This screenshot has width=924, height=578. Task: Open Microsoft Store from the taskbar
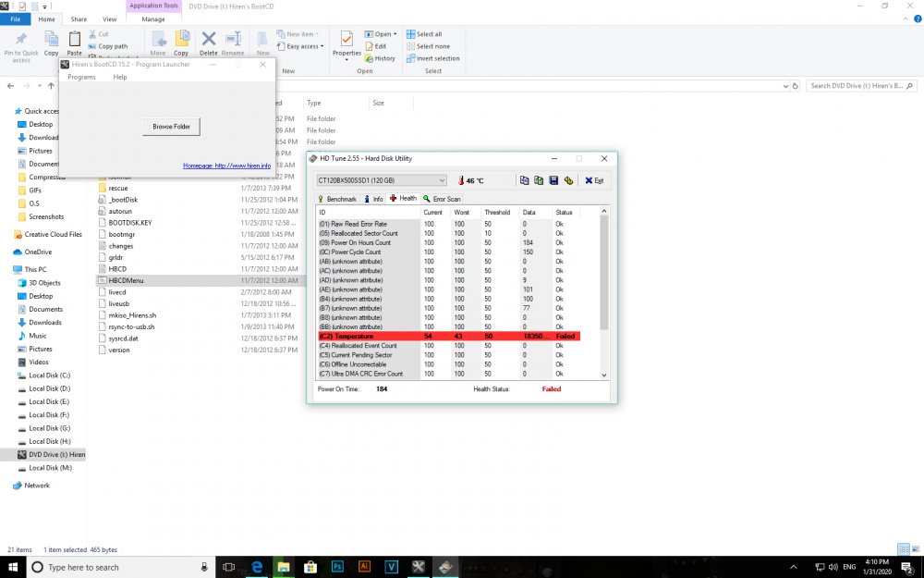pyautogui.click(x=310, y=568)
